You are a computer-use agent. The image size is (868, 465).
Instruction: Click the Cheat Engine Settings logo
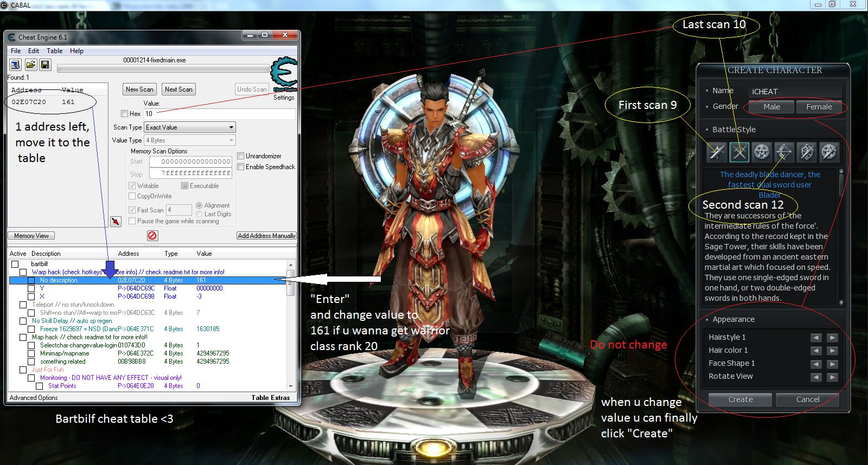(x=284, y=76)
